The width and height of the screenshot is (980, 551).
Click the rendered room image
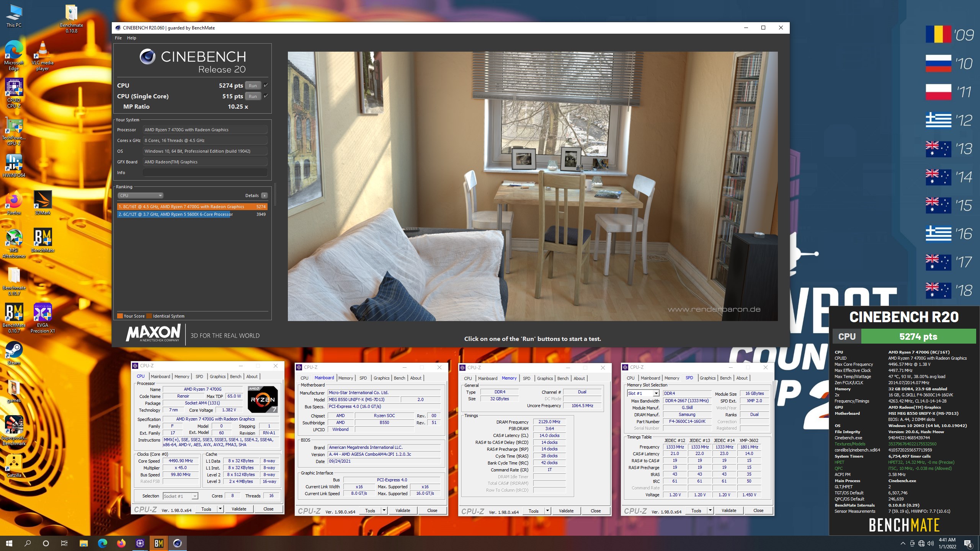pos(532,186)
